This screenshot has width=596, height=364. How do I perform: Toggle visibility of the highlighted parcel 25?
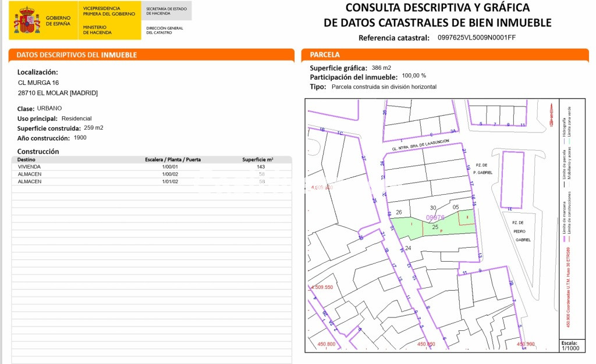(437, 228)
